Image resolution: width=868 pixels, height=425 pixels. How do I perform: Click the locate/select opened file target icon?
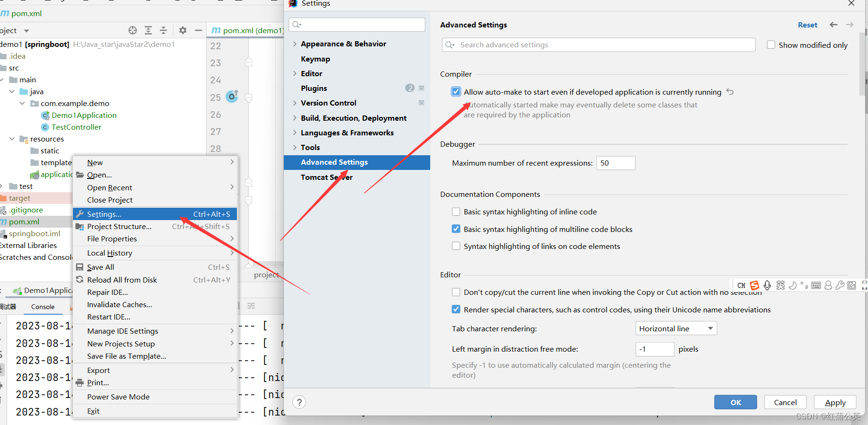tap(133, 30)
